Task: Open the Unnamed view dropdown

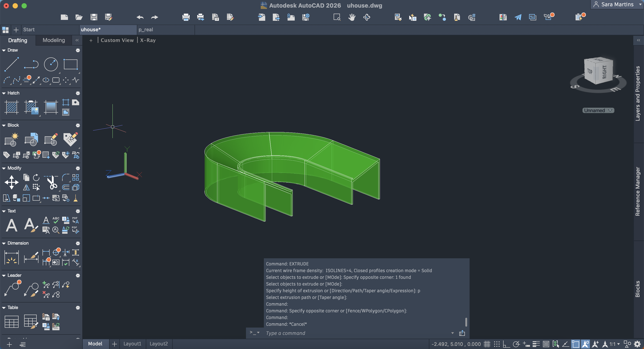Action: point(598,110)
